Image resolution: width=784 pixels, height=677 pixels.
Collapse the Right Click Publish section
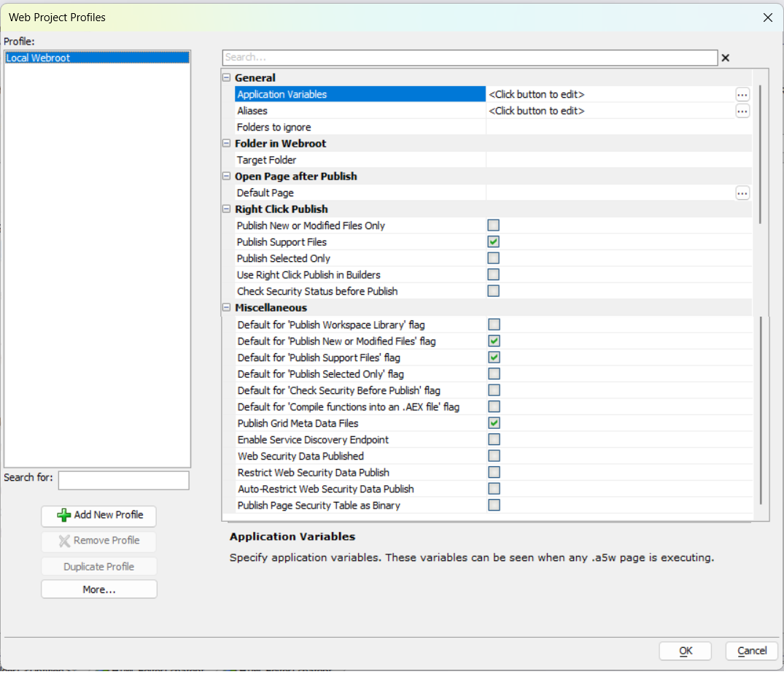pyautogui.click(x=227, y=209)
